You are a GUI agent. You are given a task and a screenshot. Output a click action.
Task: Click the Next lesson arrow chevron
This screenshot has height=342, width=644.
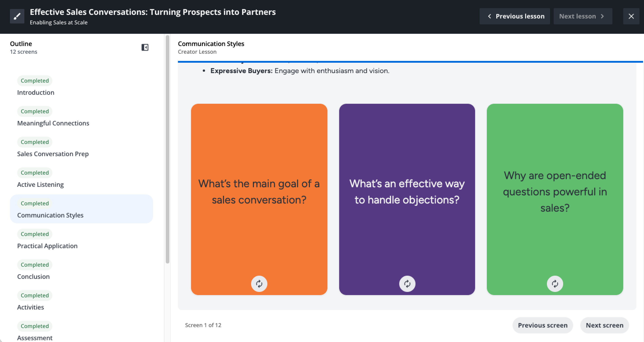click(602, 16)
